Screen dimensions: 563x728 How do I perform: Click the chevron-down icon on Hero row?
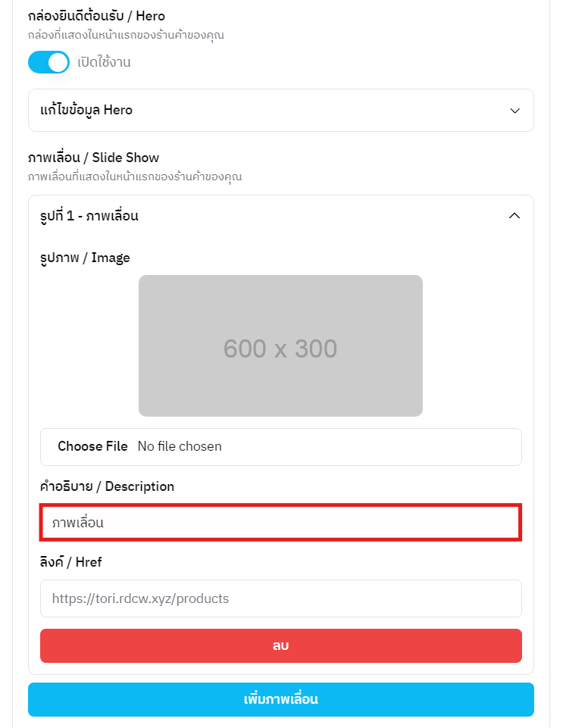pyautogui.click(x=515, y=111)
